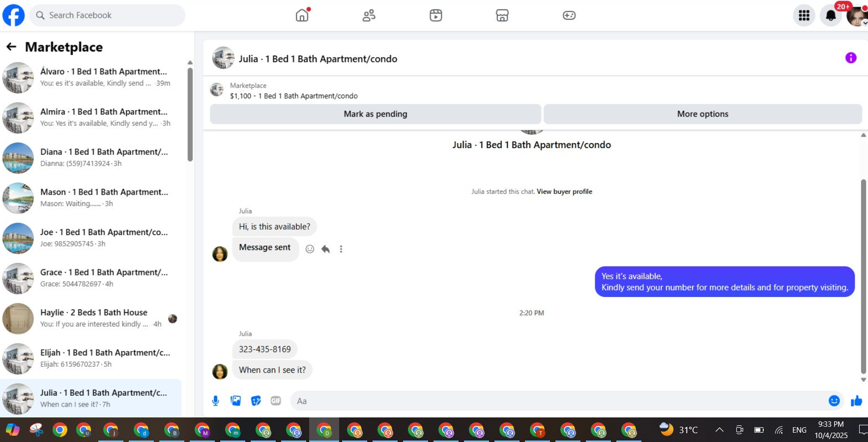Select Julia conversation in the list
Screen dimensions: 868x442
tap(91, 399)
